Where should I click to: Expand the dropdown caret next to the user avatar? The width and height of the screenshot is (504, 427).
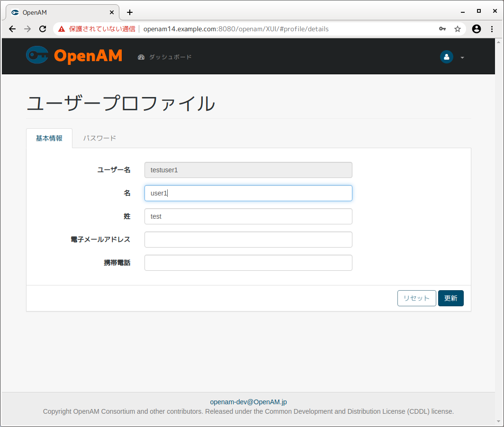tap(462, 57)
